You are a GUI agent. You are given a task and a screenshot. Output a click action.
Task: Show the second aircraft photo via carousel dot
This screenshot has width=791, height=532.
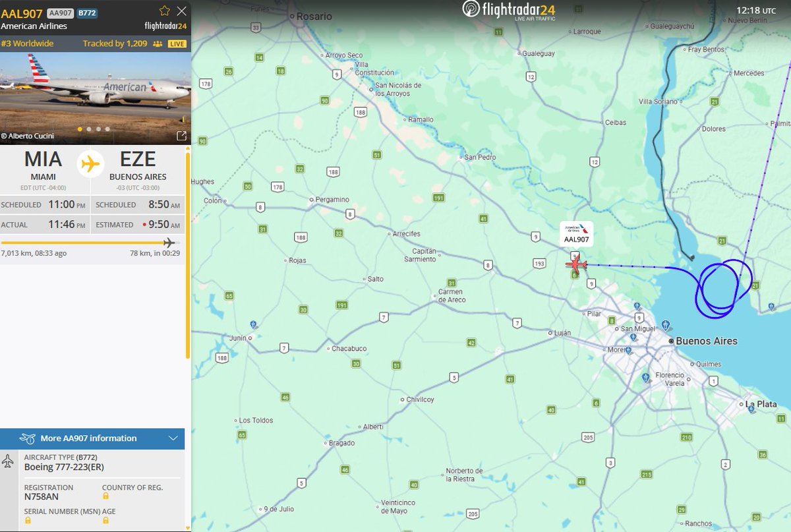point(89,129)
